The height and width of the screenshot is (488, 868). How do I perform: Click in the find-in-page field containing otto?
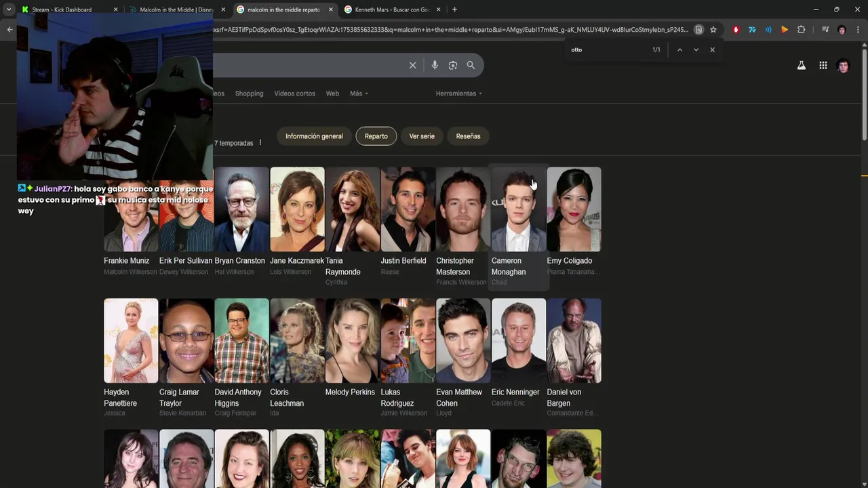607,49
